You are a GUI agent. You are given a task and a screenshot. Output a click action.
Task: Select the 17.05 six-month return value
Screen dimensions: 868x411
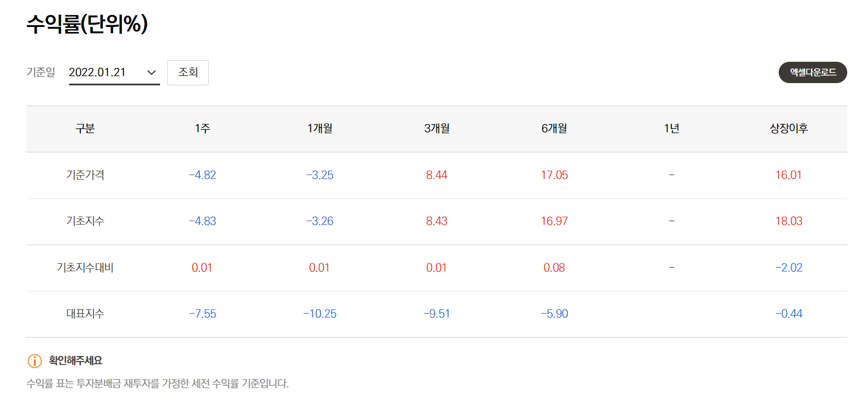554,175
